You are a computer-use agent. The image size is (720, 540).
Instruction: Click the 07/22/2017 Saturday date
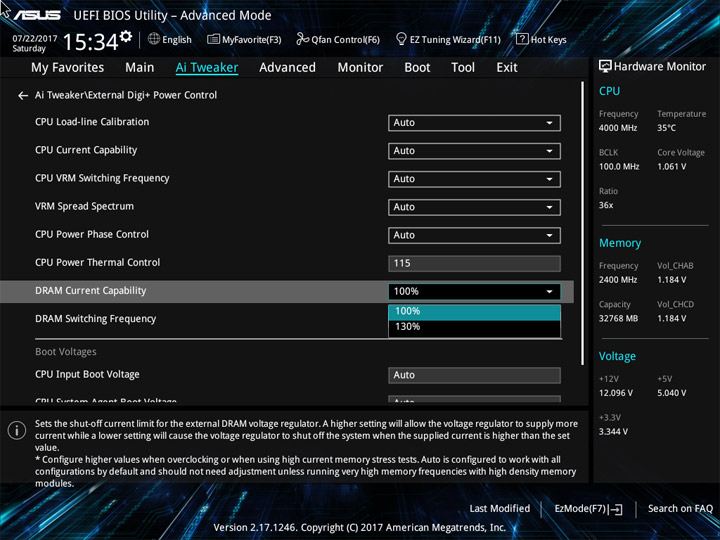(x=34, y=43)
